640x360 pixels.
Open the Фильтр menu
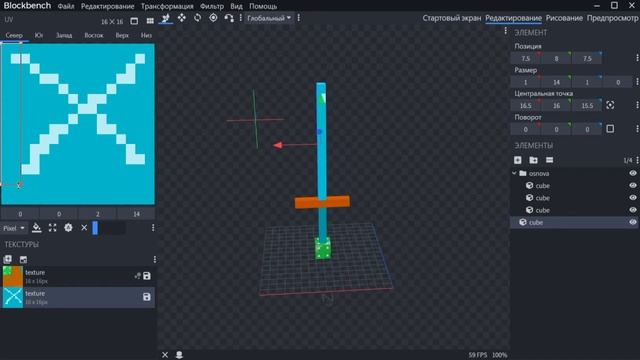(212, 6)
